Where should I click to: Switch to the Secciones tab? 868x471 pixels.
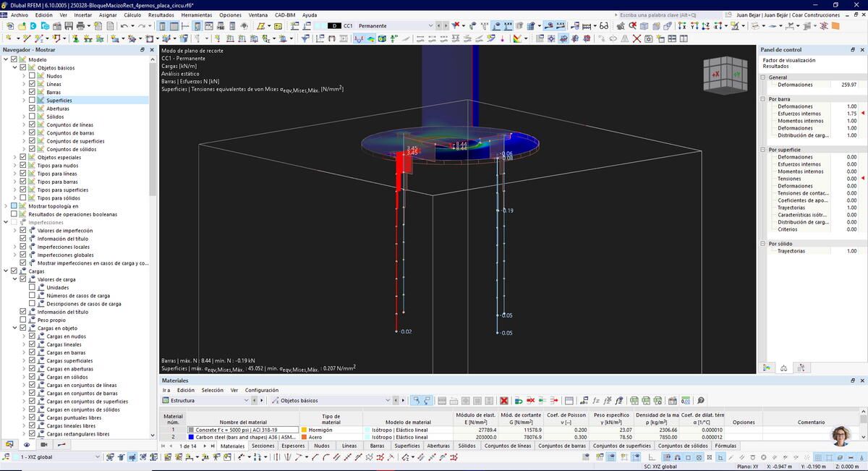point(263,446)
